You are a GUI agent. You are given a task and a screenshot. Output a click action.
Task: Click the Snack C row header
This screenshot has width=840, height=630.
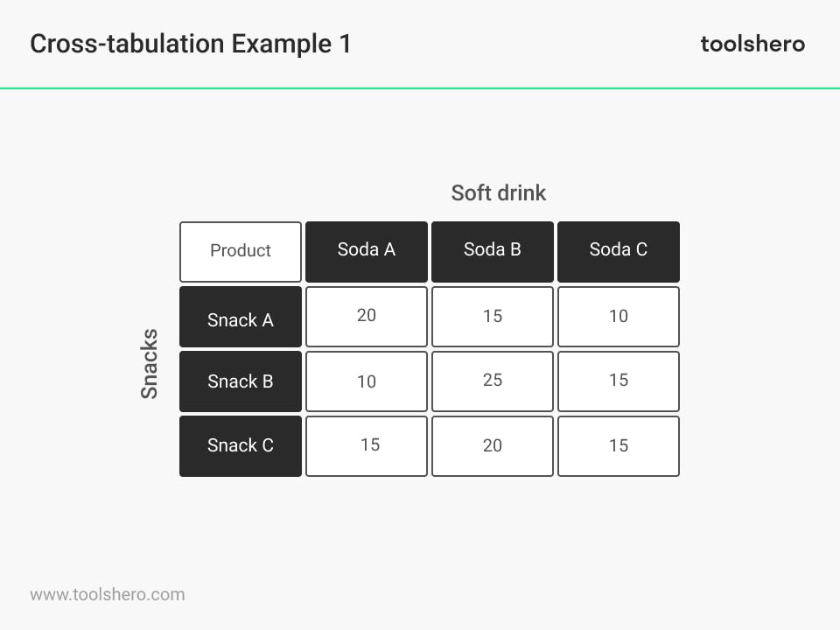point(241,446)
